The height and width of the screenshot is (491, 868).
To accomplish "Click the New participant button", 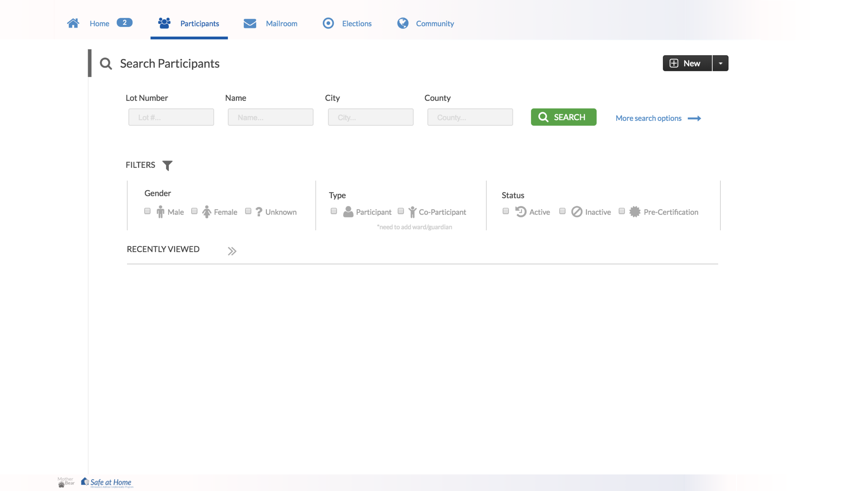I will (x=686, y=63).
